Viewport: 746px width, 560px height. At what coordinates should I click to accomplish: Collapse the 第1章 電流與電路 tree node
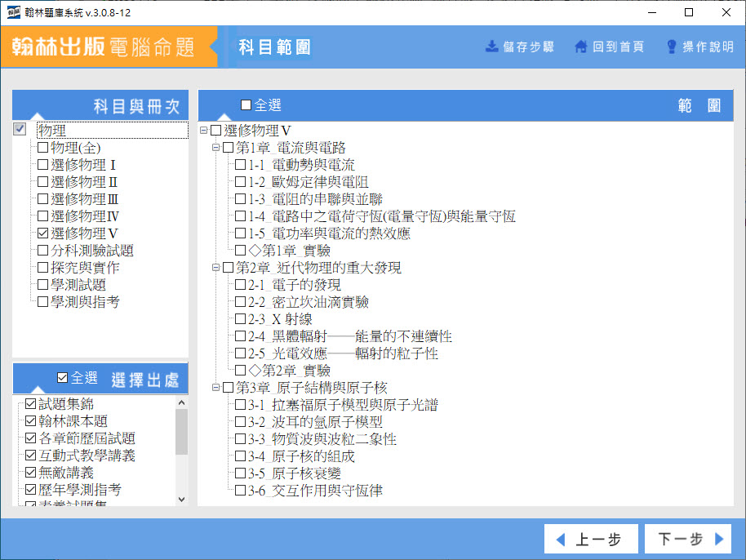pos(216,148)
